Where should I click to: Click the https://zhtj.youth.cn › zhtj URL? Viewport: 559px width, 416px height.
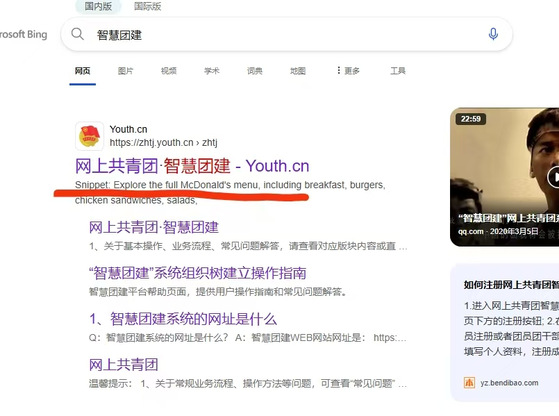click(163, 143)
